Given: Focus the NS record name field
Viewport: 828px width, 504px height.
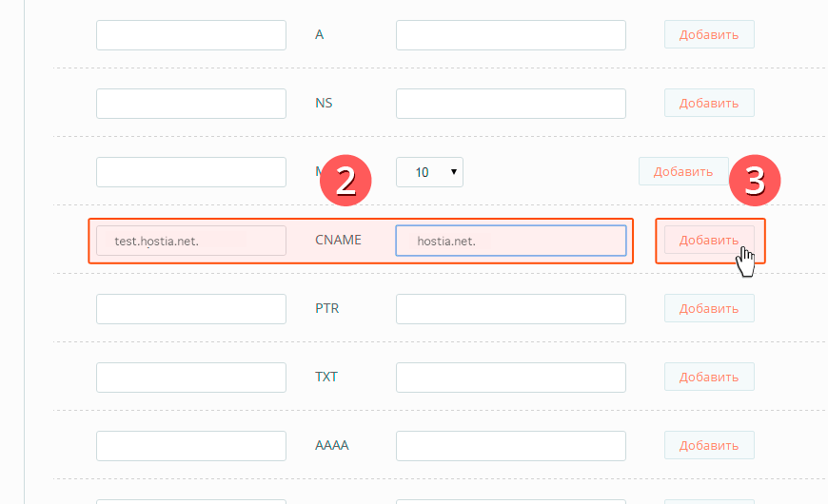Looking at the screenshot, I should tap(191, 104).
